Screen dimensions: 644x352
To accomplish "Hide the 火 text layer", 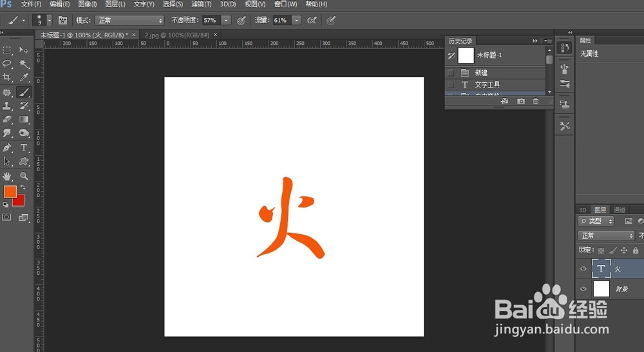I will tap(583, 269).
